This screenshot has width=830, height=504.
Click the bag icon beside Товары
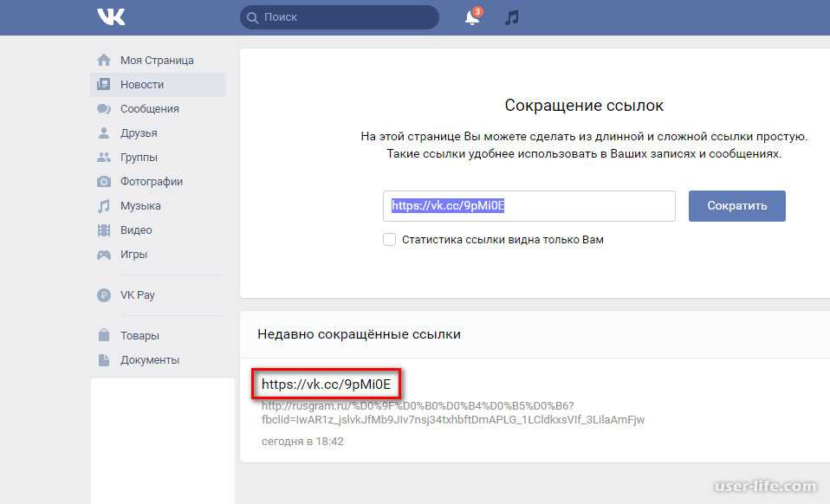pyautogui.click(x=104, y=335)
